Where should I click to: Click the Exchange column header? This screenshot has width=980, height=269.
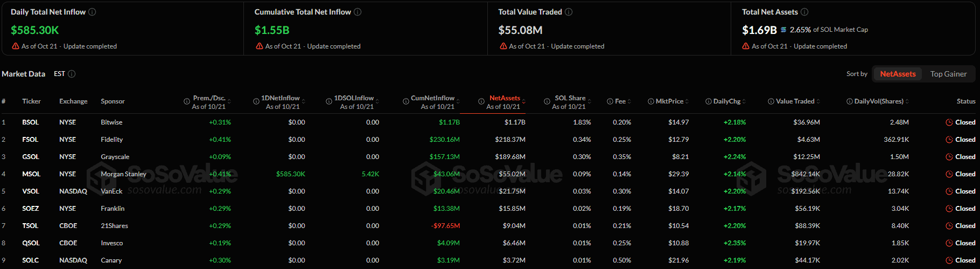pos(73,101)
